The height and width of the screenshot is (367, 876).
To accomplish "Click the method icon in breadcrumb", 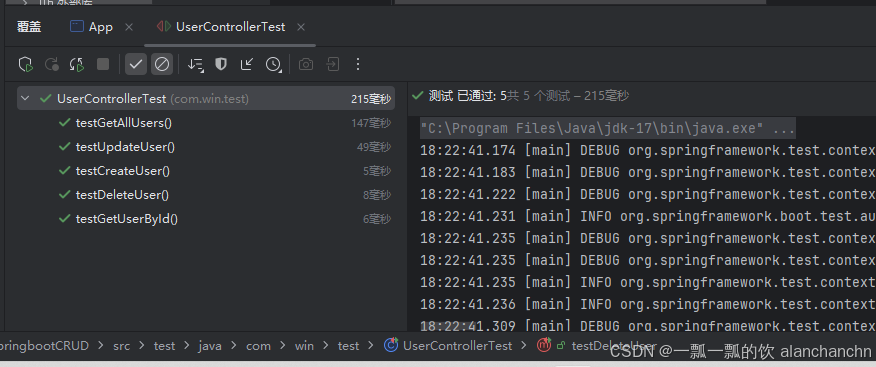I will [544, 345].
